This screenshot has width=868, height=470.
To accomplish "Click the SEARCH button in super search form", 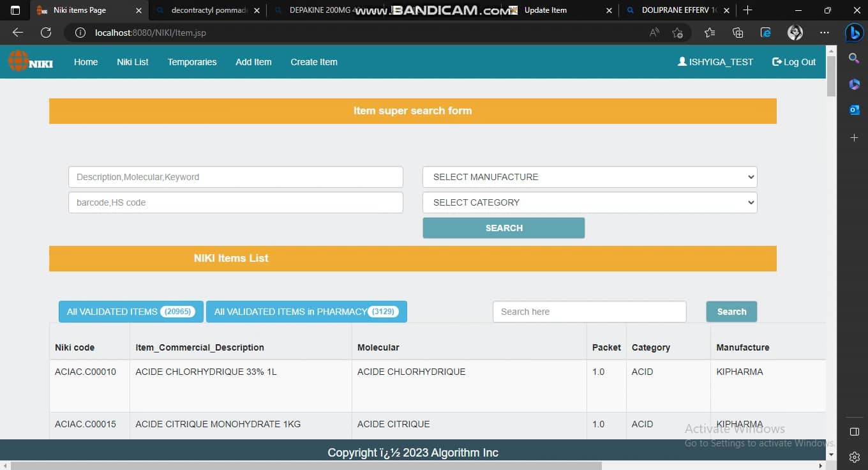I will 504,228.
